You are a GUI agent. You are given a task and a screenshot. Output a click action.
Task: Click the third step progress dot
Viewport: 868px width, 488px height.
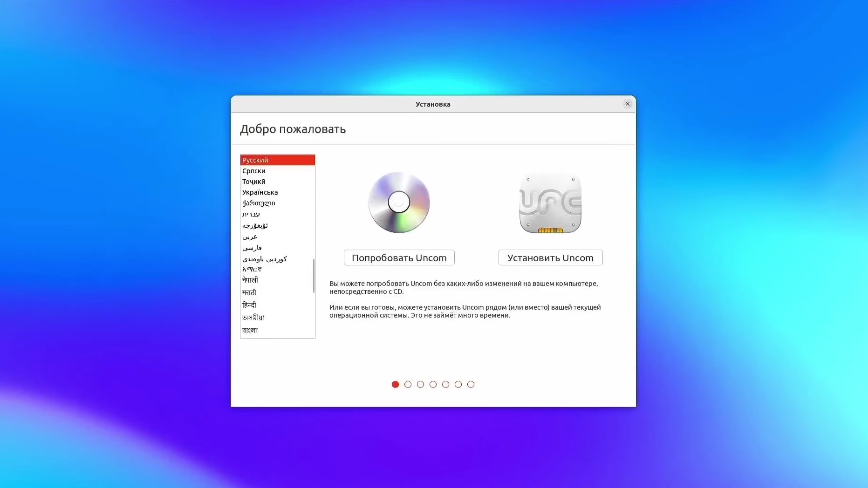pyautogui.click(x=420, y=384)
